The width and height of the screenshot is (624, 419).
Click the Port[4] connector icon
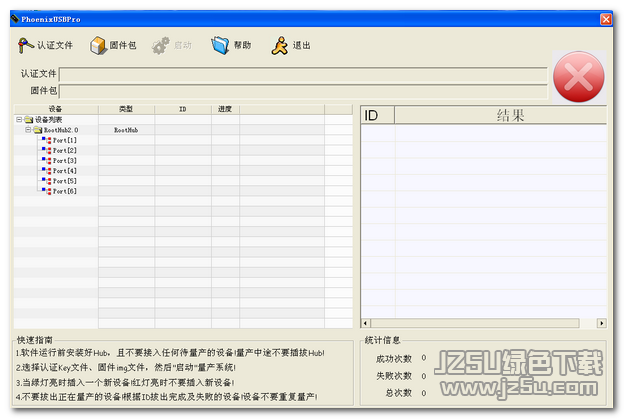click(47, 171)
